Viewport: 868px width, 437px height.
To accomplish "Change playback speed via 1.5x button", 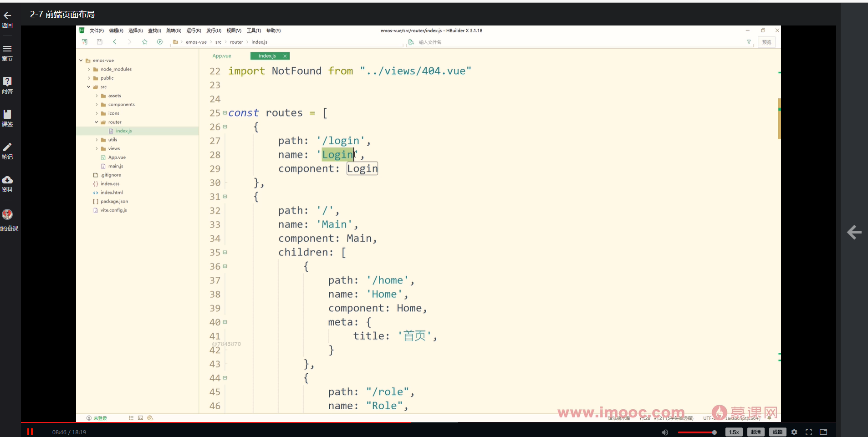I will tap(734, 432).
